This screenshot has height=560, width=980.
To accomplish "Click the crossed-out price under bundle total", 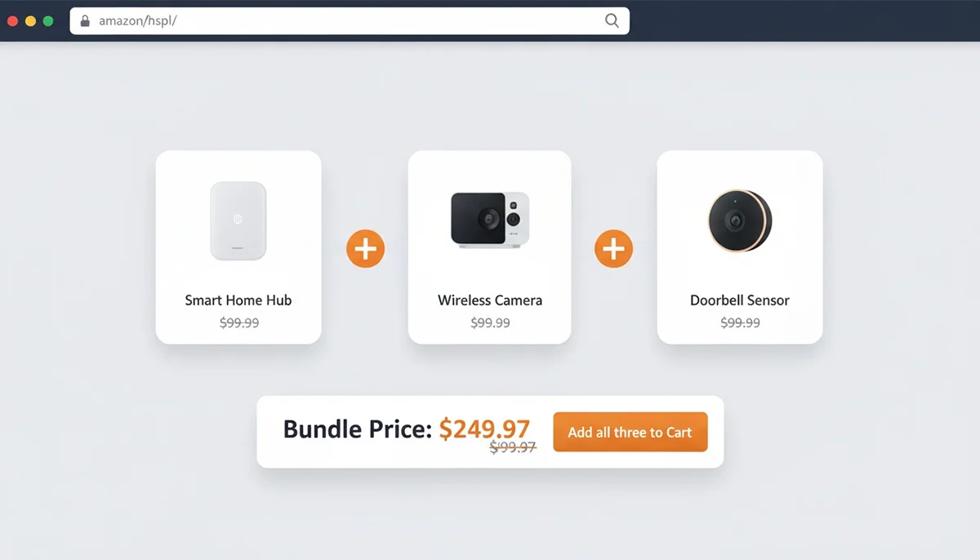I will click(513, 447).
